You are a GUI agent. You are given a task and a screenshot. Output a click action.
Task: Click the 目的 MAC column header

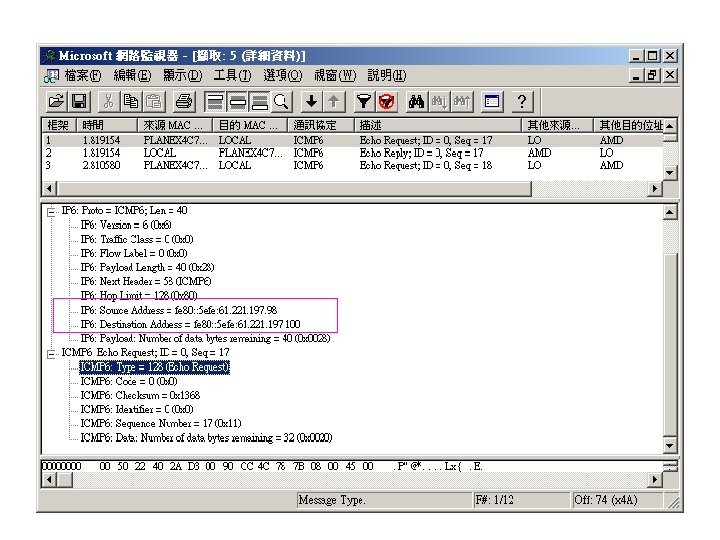tap(250, 125)
